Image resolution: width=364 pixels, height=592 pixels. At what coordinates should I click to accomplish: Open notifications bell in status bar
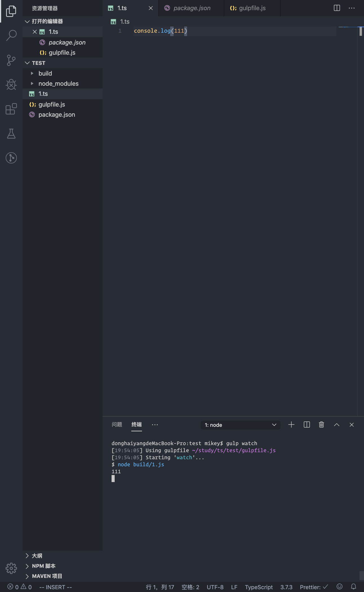pos(354,587)
